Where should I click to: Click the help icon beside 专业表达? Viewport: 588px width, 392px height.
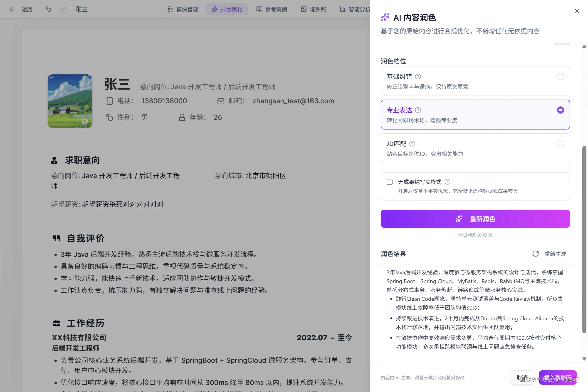[x=418, y=110]
